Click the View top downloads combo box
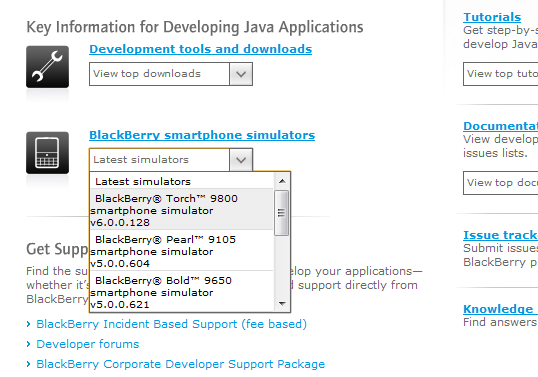 click(x=171, y=74)
